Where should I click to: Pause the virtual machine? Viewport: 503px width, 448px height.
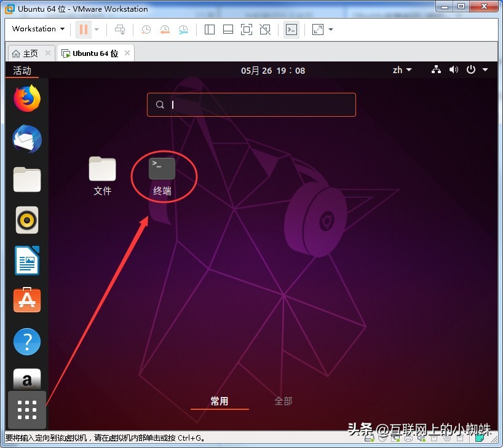tap(83, 29)
